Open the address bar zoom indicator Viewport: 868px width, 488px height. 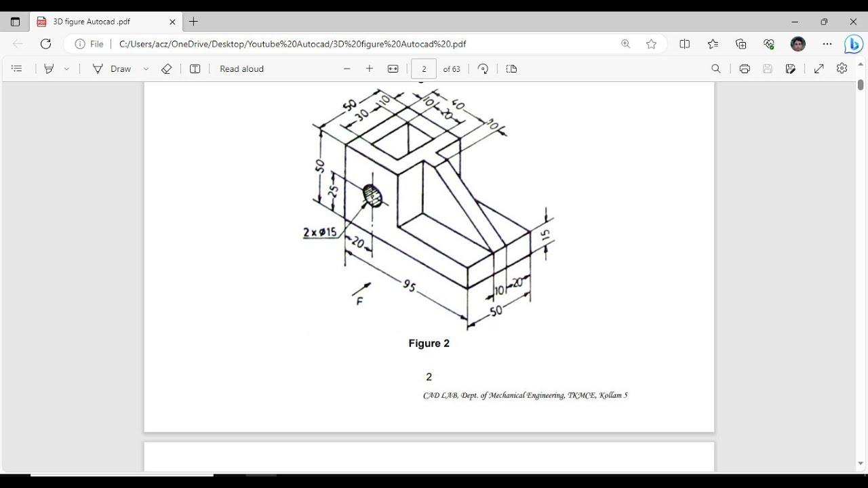[625, 44]
